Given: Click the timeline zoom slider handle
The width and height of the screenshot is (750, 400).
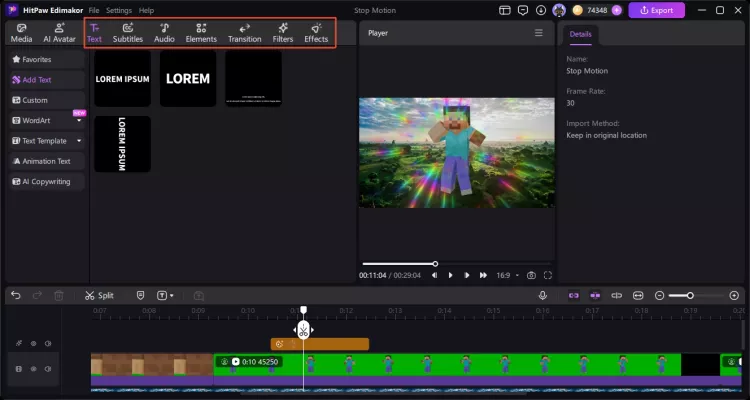Looking at the screenshot, I should (x=690, y=296).
